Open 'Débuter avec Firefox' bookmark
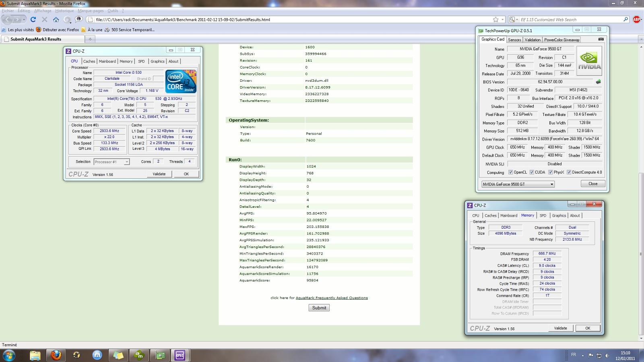 58,29
